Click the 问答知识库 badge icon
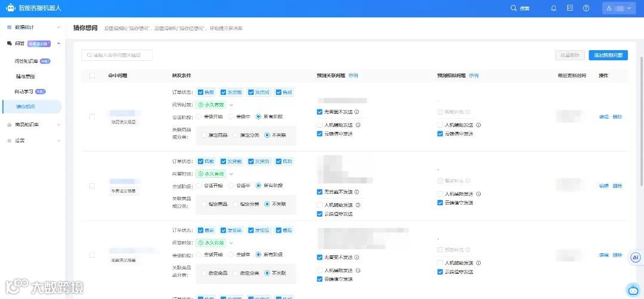Screen dimensions: 644x299 tap(45, 61)
